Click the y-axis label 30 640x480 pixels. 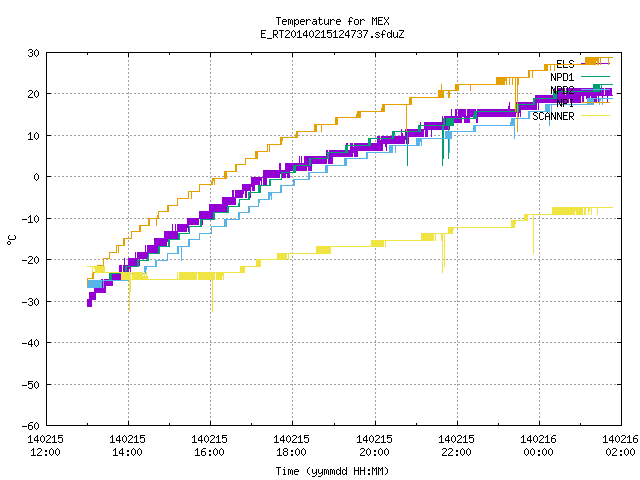pyautogui.click(x=33, y=53)
